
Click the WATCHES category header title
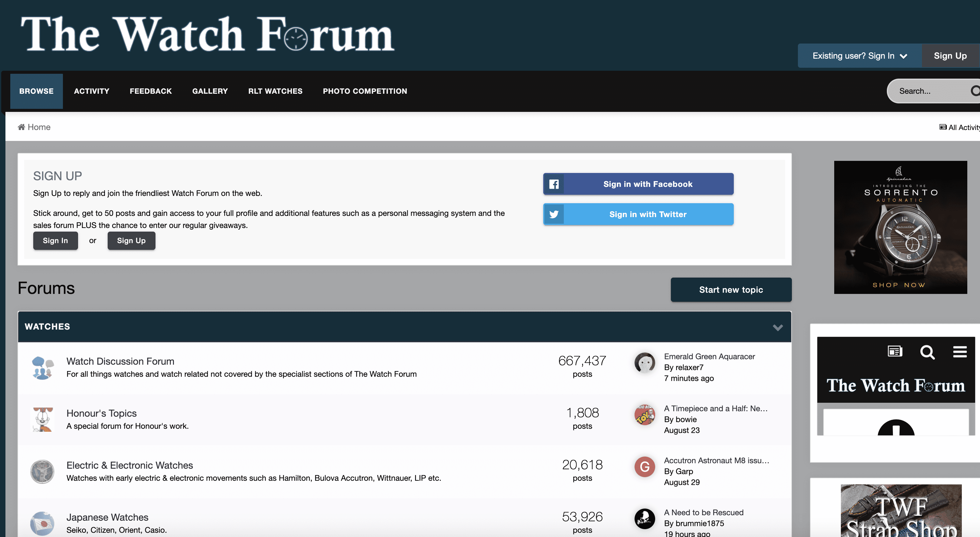[x=47, y=327]
